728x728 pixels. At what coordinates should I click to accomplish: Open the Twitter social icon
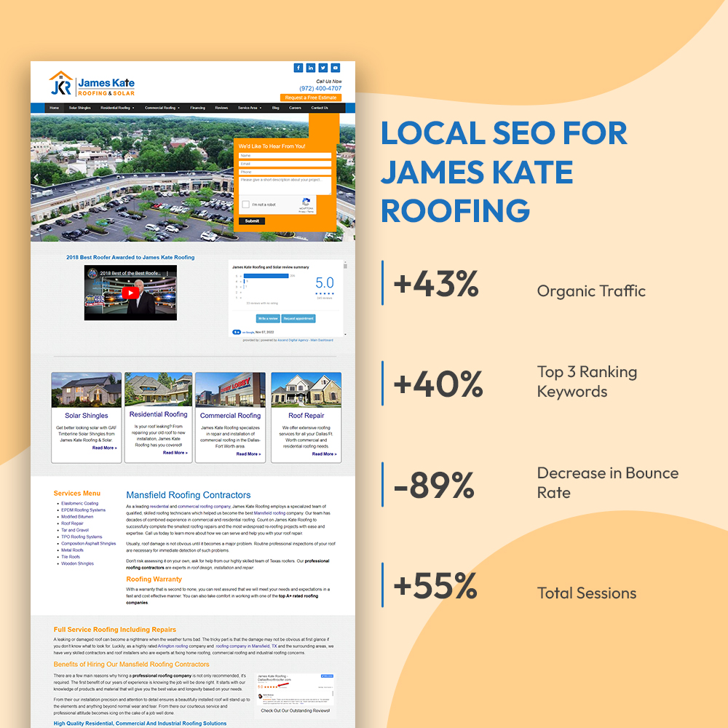(x=323, y=68)
